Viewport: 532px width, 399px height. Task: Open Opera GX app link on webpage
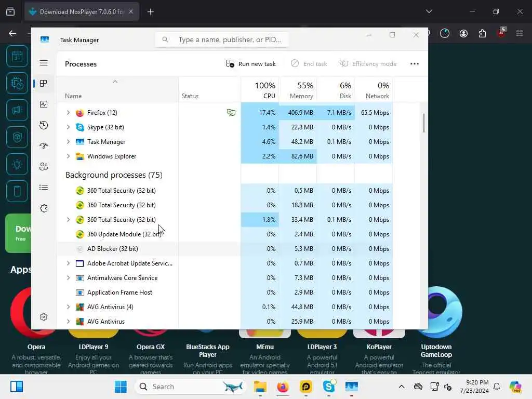pyautogui.click(x=151, y=347)
